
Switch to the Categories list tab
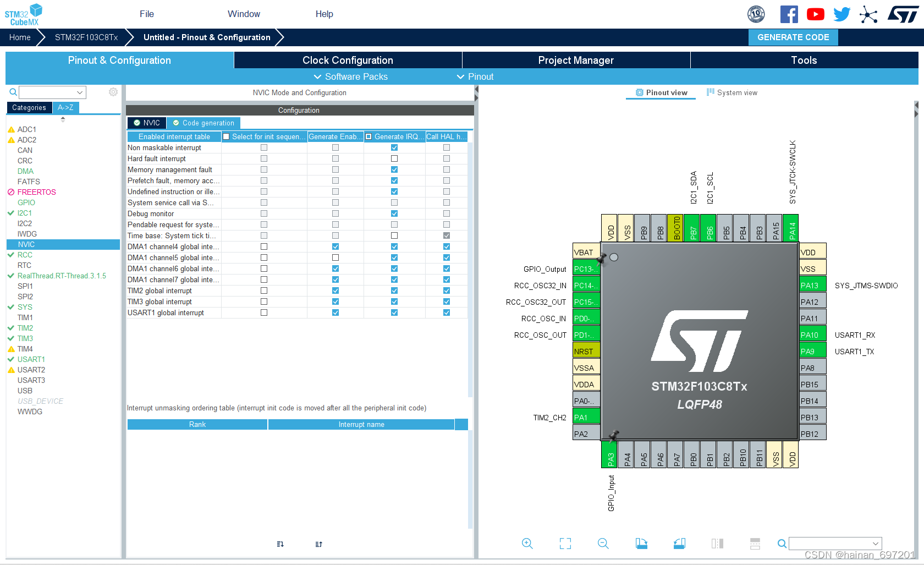29,108
